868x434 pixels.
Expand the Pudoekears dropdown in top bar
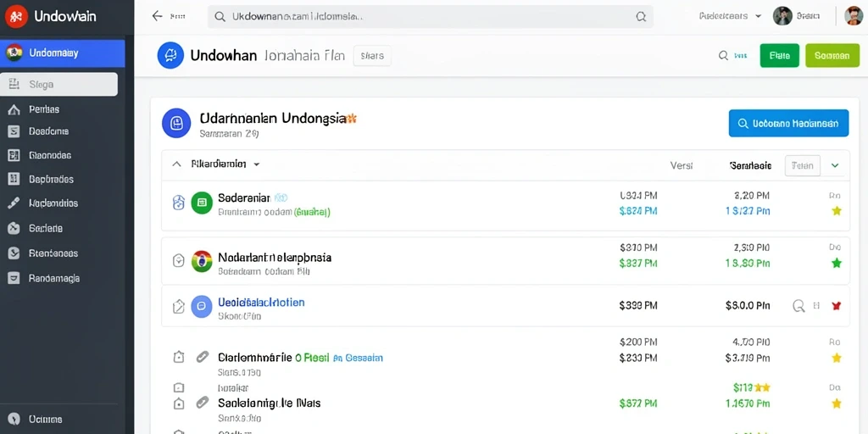[x=758, y=17]
